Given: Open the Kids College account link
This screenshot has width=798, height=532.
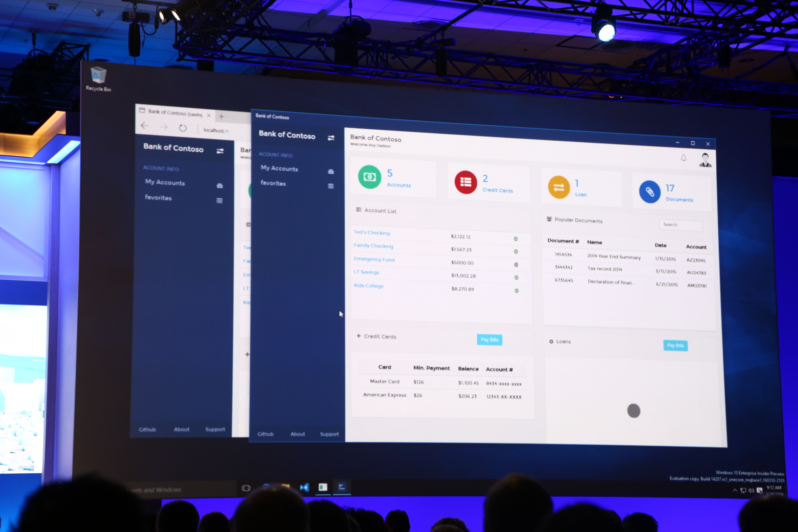Looking at the screenshot, I should 369,286.
